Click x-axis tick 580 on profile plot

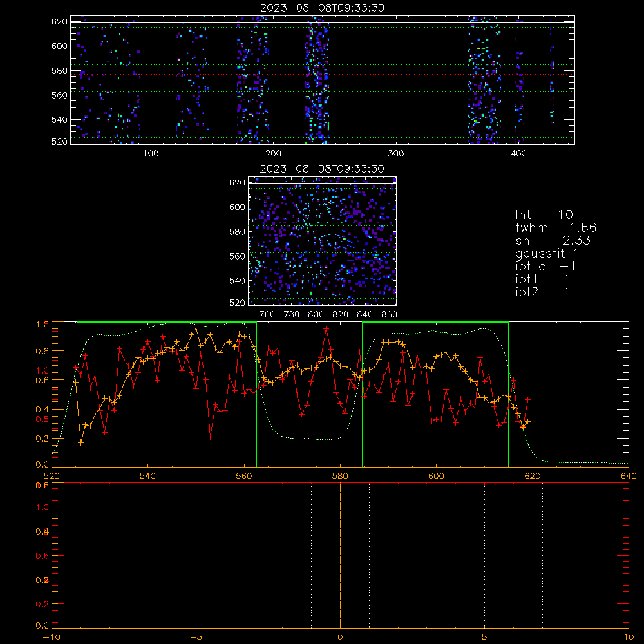(340, 476)
